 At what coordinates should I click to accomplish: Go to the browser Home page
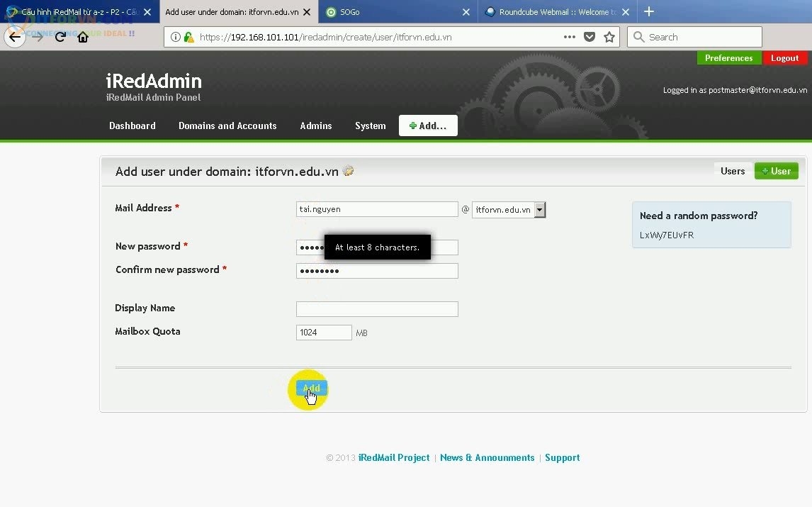(83, 37)
